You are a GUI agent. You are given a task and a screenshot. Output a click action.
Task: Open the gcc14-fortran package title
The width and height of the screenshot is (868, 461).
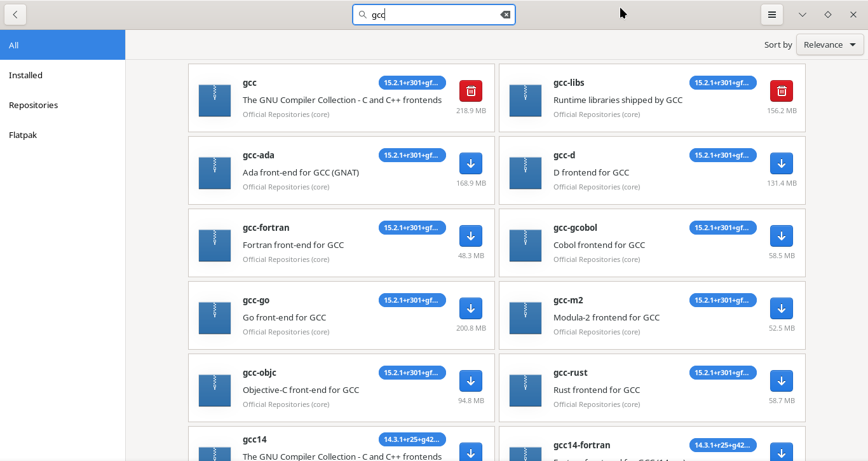582,445
